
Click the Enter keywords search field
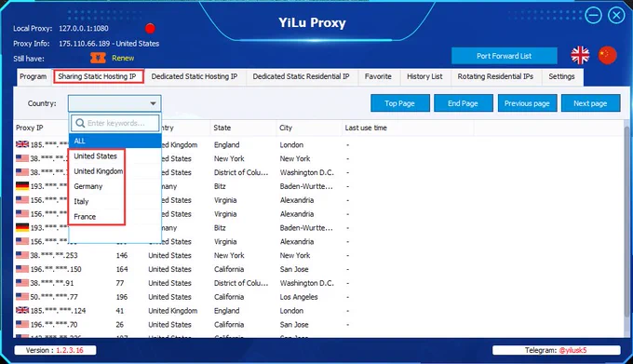coord(115,123)
